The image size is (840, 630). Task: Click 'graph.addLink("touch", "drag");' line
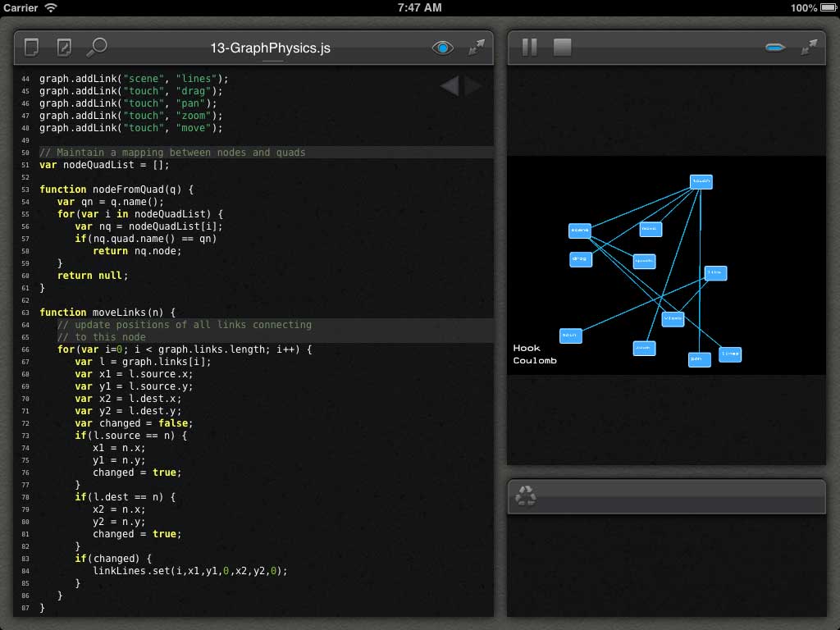131,91
